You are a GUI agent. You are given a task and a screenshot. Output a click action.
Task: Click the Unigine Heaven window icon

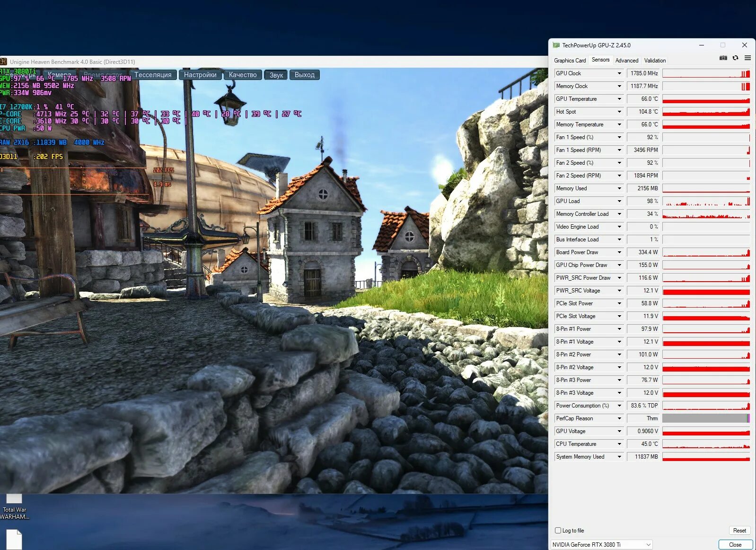pyautogui.click(x=3, y=62)
